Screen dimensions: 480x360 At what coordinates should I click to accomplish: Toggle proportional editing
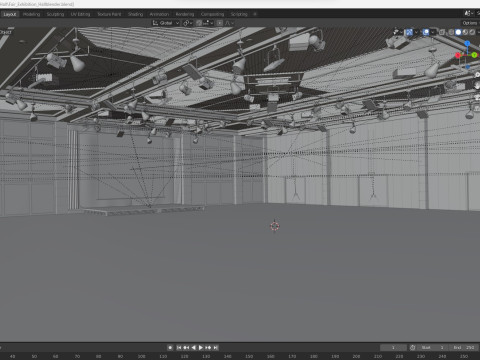point(220,23)
